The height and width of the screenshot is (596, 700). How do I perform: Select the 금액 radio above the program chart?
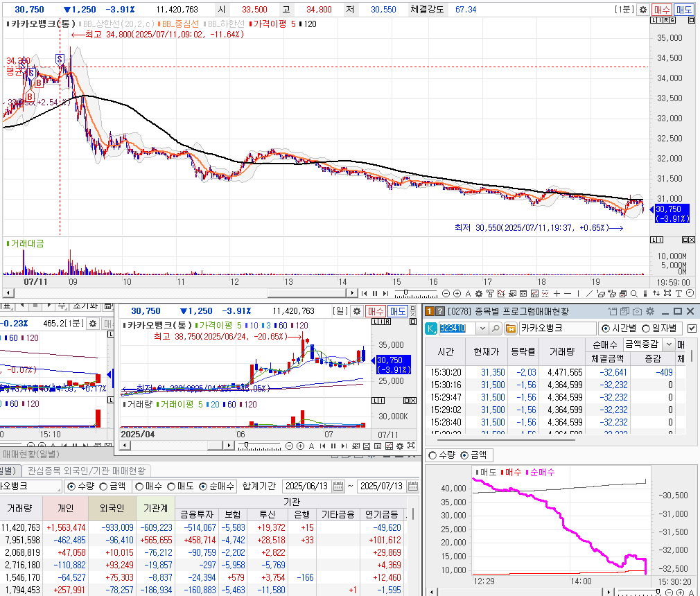click(464, 455)
